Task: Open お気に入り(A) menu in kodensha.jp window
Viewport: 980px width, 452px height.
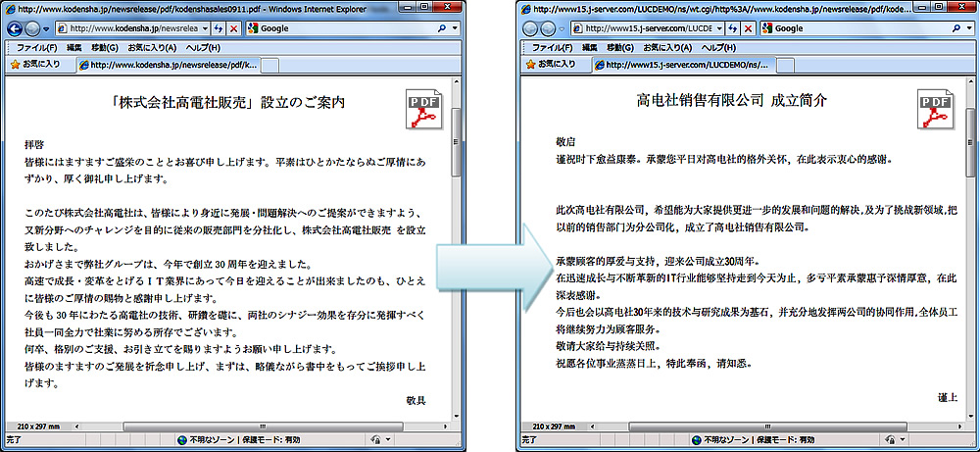Action: pos(152,47)
